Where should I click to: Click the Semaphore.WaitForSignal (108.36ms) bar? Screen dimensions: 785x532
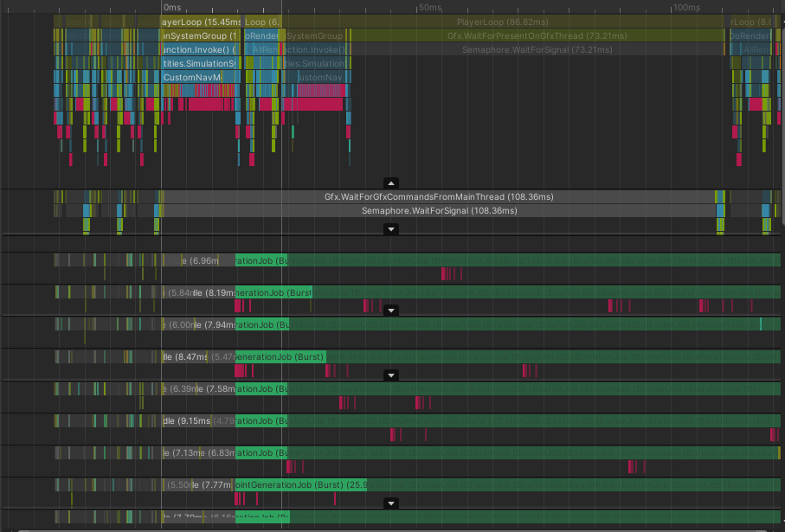[x=439, y=210]
